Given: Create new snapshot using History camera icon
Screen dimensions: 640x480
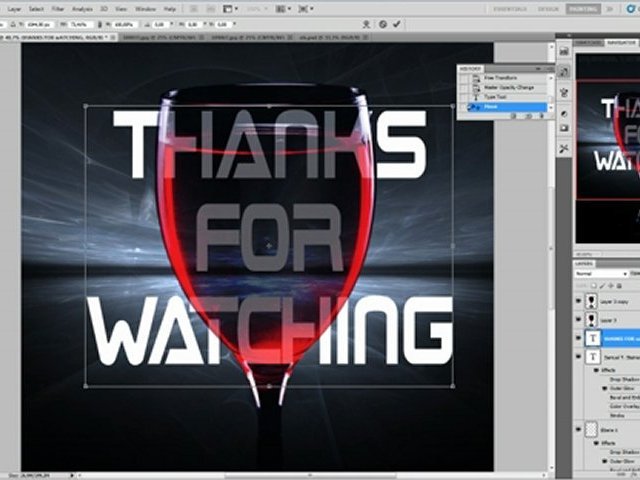Looking at the screenshot, I should 528,116.
